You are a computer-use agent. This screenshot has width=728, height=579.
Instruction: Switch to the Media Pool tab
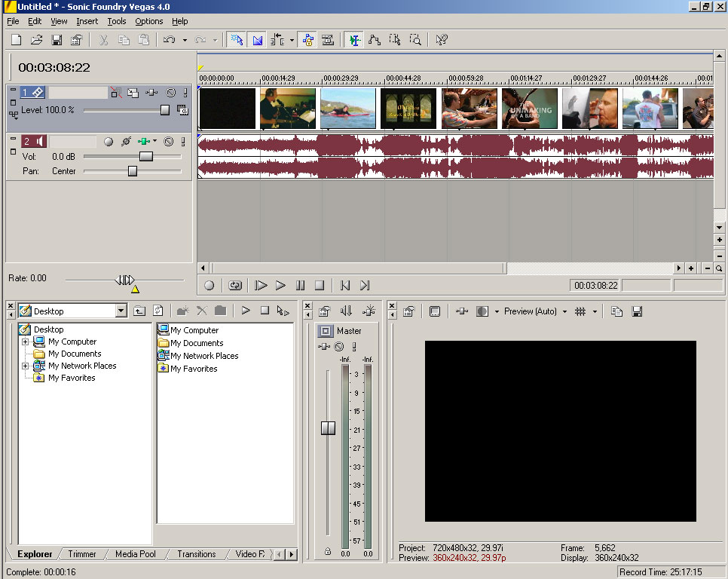[136, 554]
